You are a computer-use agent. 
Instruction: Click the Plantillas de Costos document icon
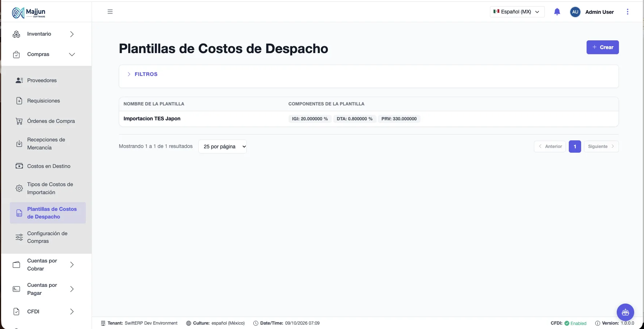tap(19, 213)
